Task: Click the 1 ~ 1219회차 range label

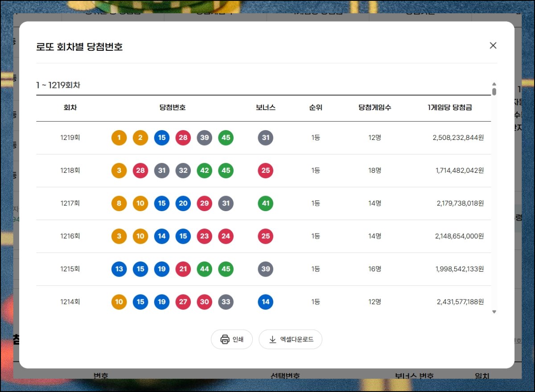Action: (58, 85)
